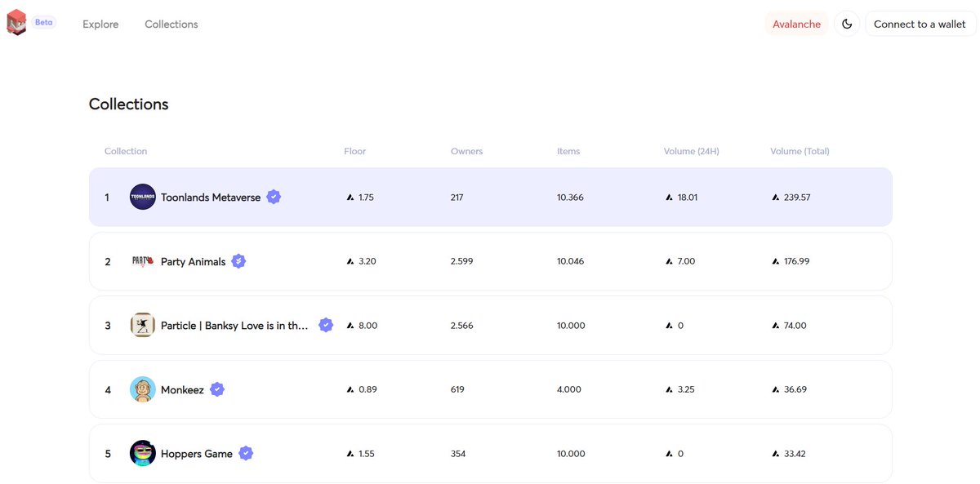The height and width of the screenshot is (484, 980).
Task: Toggle dark mode with moon icon
Action: [x=847, y=24]
